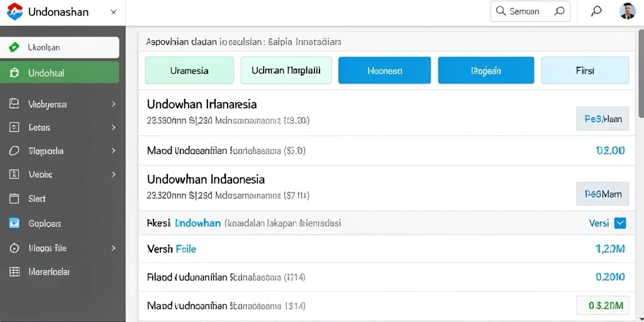Click the 0,2010 value
This screenshot has width=644, height=322.
point(610,277)
